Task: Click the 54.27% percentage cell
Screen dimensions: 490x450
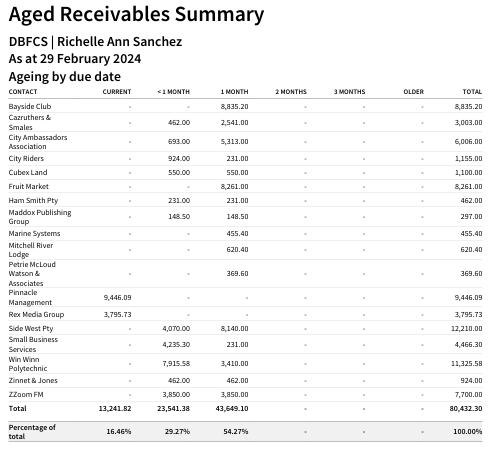Action: point(236,431)
